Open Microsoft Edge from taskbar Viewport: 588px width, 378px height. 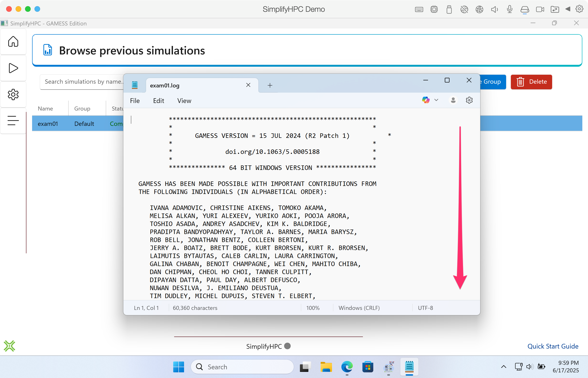347,367
